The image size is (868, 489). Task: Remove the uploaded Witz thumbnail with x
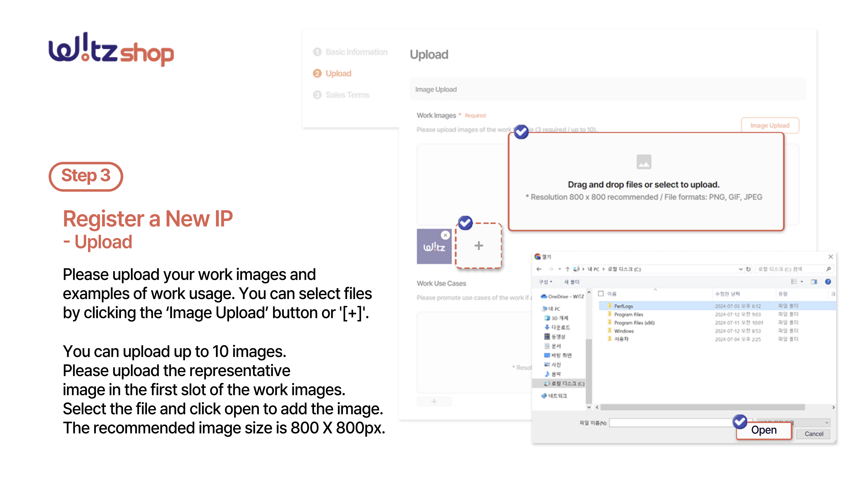pyautogui.click(x=446, y=235)
